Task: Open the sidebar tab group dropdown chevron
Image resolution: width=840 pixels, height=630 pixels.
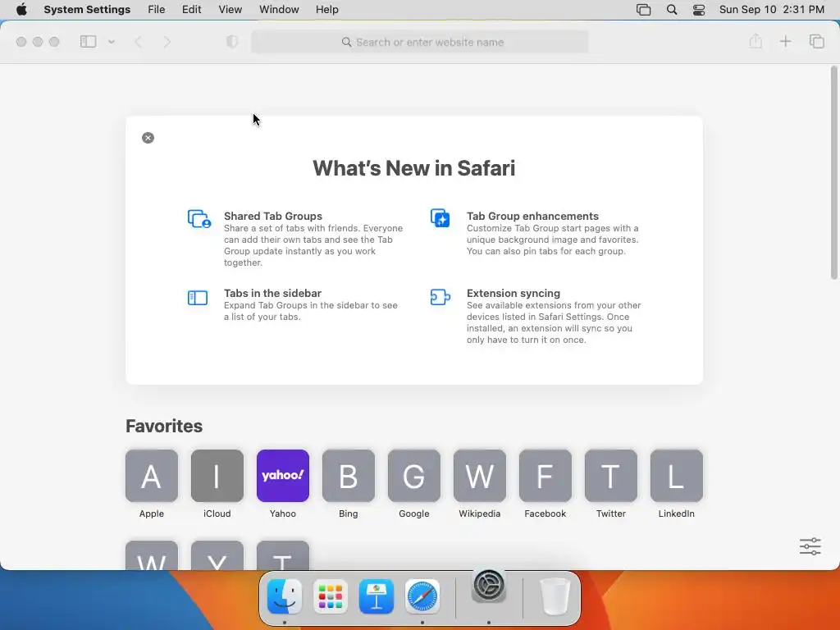Action: coord(112,42)
